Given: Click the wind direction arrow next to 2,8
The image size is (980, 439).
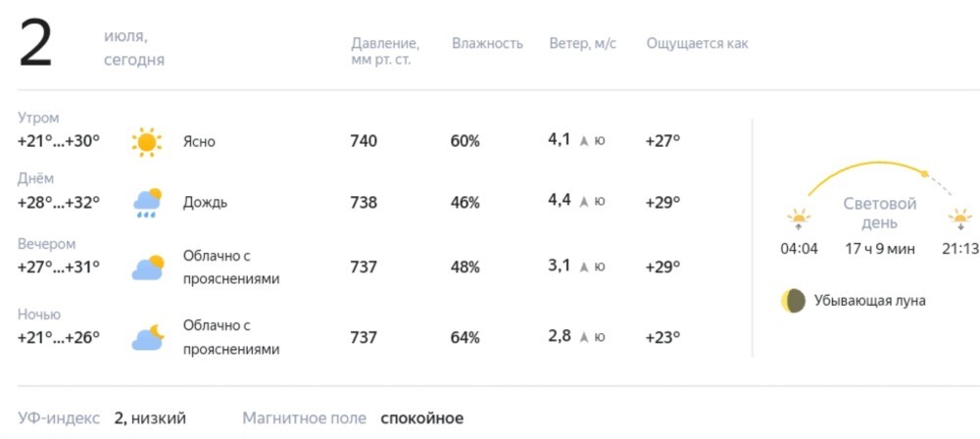Looking at the screenshot, I should coord(584,338).
